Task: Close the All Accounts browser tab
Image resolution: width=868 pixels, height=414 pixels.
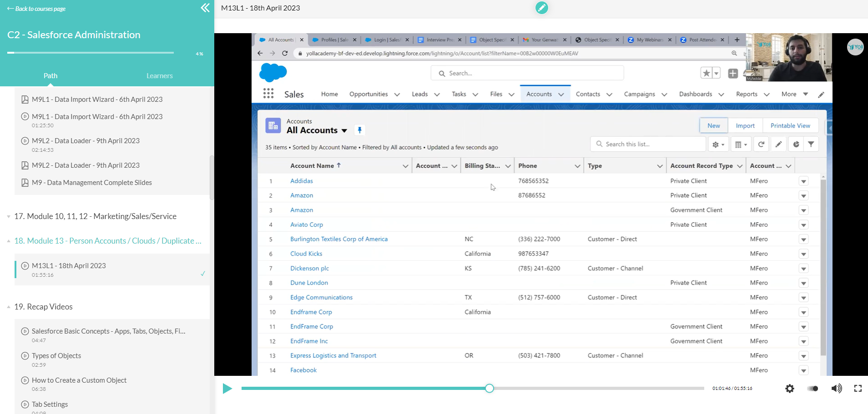Action: coord(302,40)
